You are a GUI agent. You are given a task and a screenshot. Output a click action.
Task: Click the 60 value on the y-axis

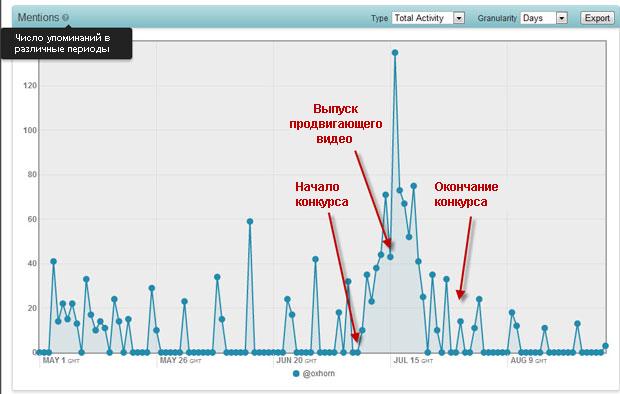(32, 219)
